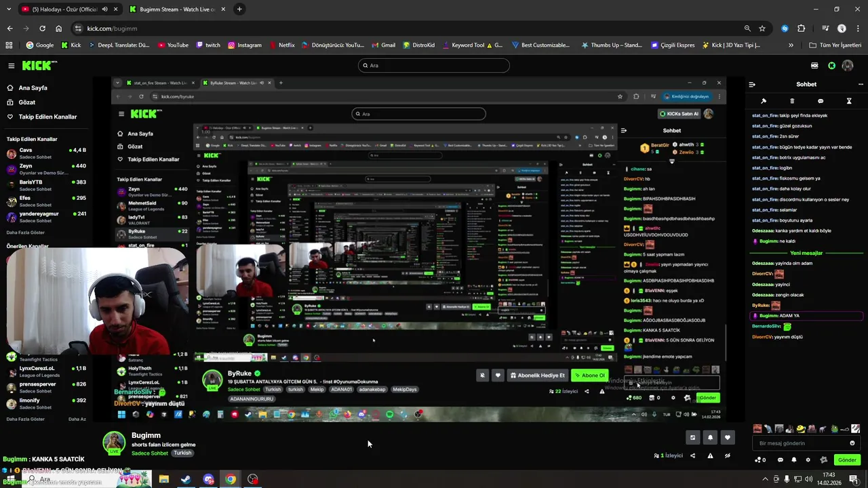
Task: Open Bugimm streamer avatar
Action: pos(113,443)
